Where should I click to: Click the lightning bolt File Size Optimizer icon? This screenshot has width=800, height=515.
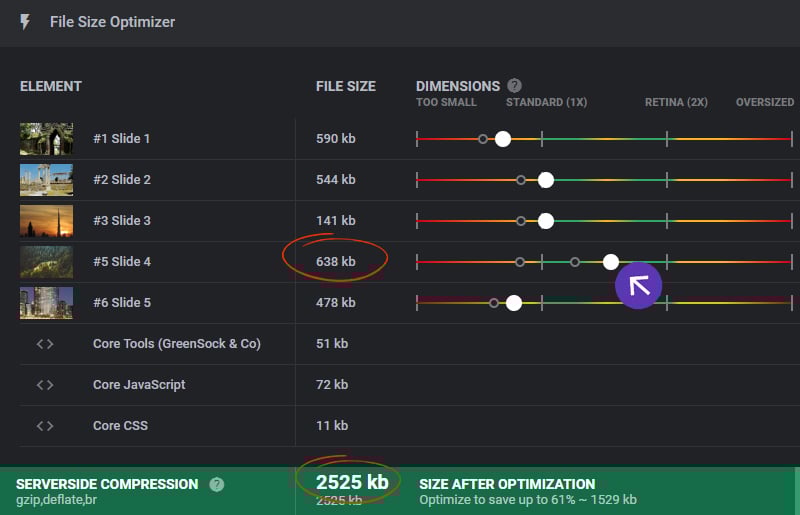coord(25,22)
